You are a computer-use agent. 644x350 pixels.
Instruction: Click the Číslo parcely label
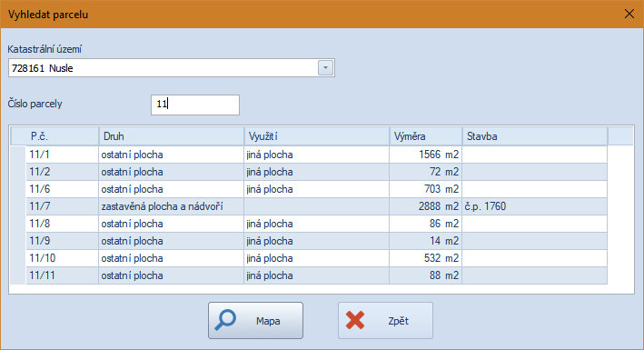(35, 104)
